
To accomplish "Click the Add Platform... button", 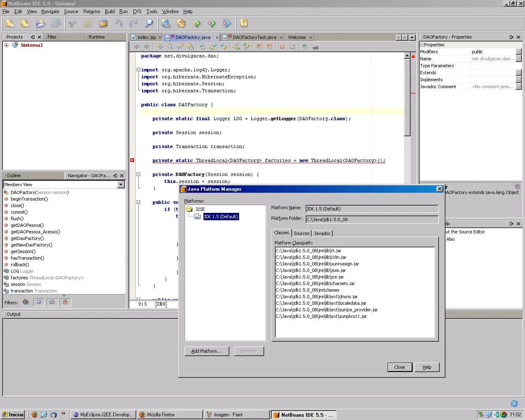I will coord(206,351).
